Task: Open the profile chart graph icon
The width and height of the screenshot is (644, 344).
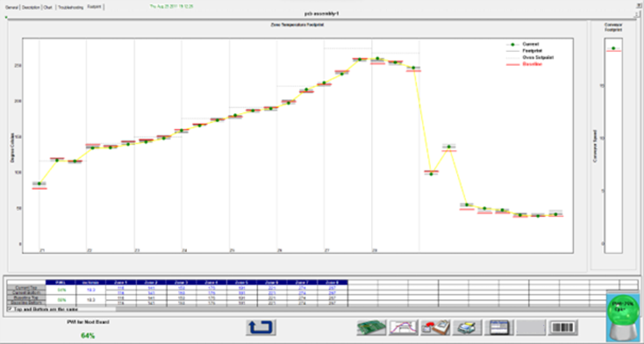Action: pos(403,327)
